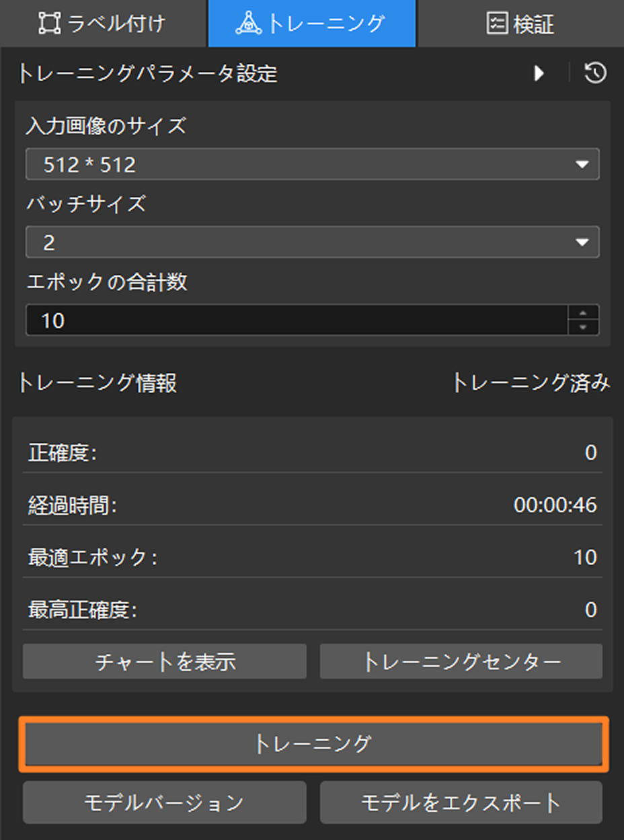Click the エポックの合計数 input field
Image resolution: width=624 pixels, height=840 pixels.
point(297,321)
